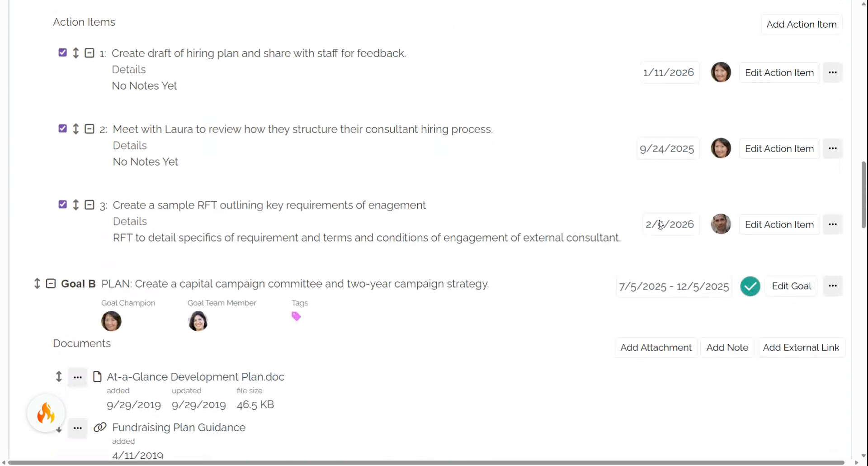Viewport: 868px width, 466px height.
Task: Click the link icon beside Fundraising Plan Guidance
Action: tap(100, 427)
